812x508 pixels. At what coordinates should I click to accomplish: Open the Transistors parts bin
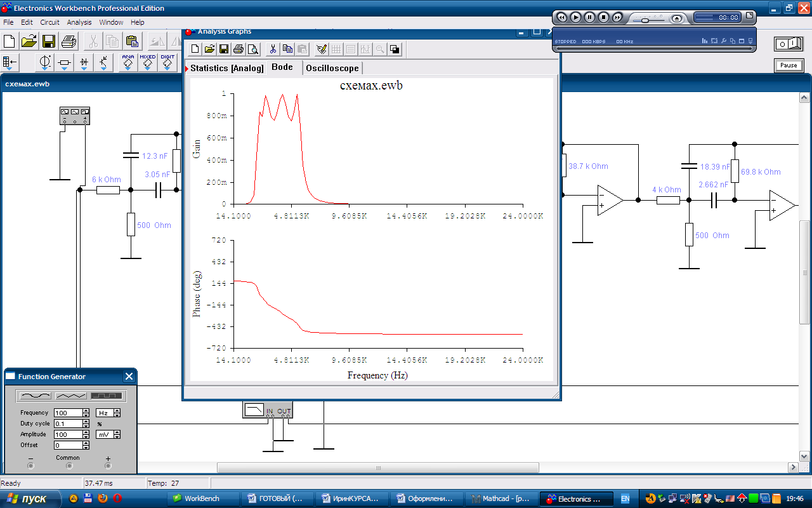[103, 62]
